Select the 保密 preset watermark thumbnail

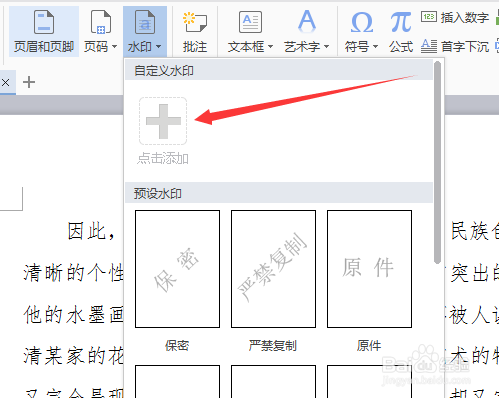pyautogui.click(x=177, y=269)
